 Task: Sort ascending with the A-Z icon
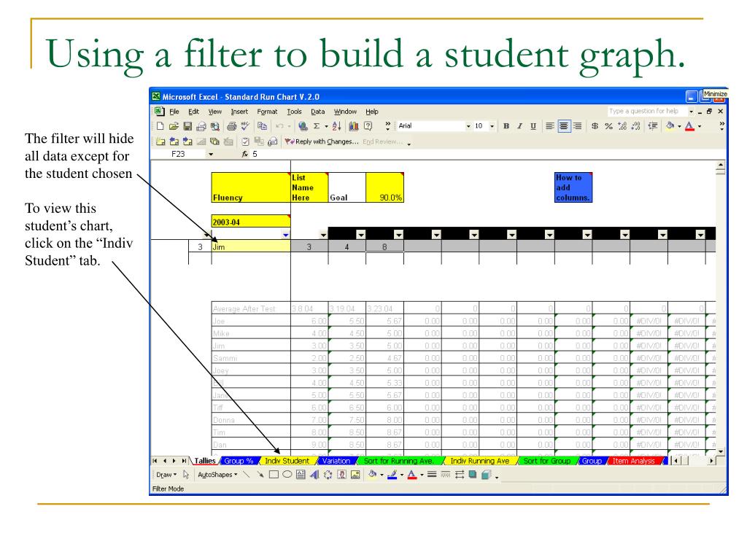(x=337, y=126)
